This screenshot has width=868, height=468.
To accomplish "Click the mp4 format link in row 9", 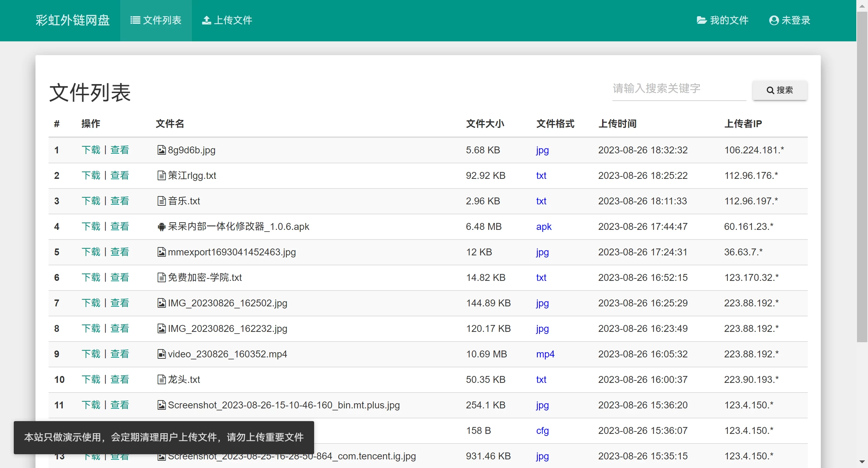I will click(545, 354).
